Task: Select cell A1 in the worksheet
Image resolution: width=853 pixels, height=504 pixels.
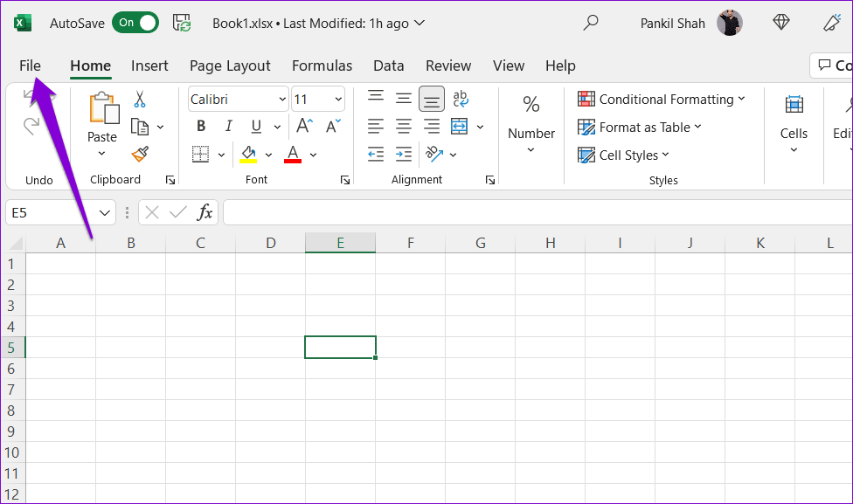Action: tap(60, 263)
